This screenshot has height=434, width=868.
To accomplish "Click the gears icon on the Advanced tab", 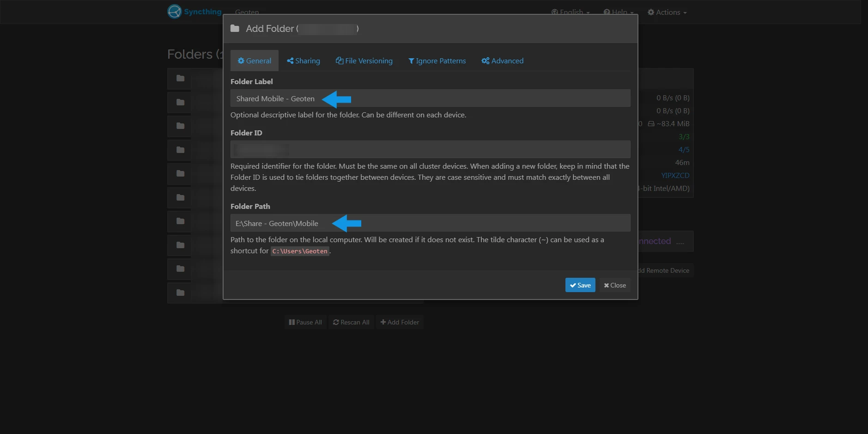I will pos(485,61).
